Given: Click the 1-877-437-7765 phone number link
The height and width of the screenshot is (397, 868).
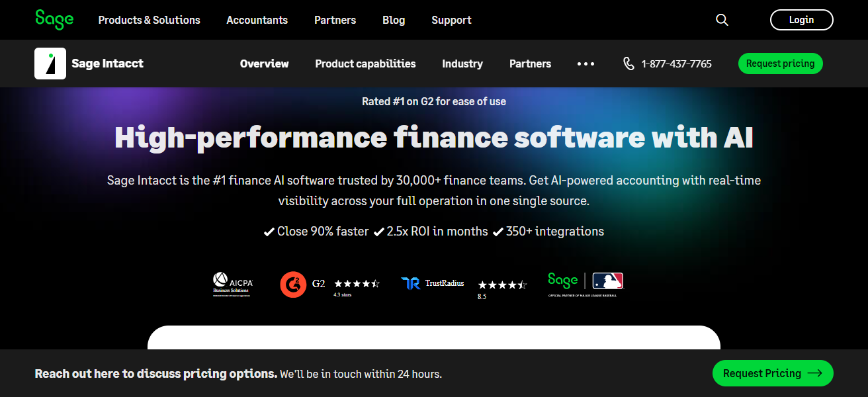Looking at the screenshot, I should click(675, 64).
